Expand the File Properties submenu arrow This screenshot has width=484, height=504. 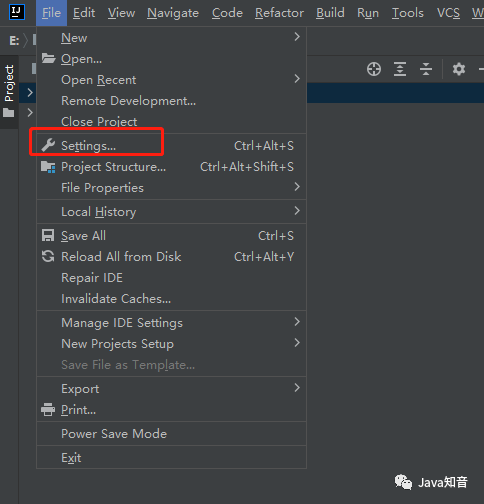tap(297, 187)
